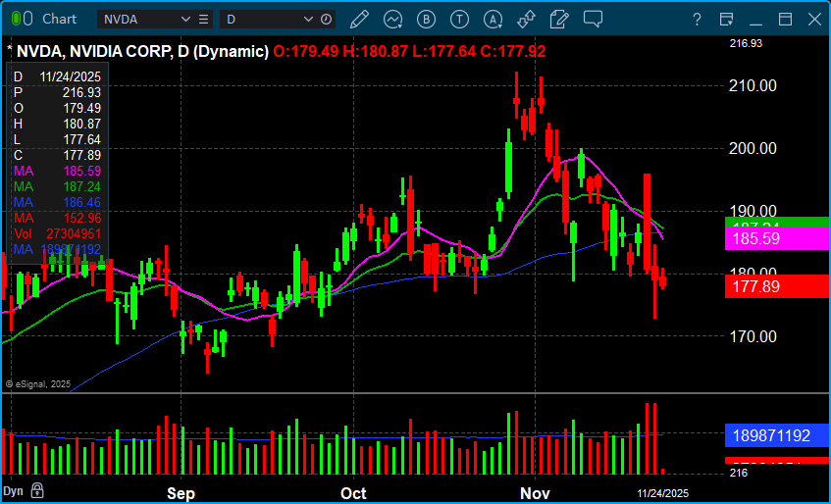Open the question mark help icon
Viewport: 831px width, 504px height.
[698, 21]
